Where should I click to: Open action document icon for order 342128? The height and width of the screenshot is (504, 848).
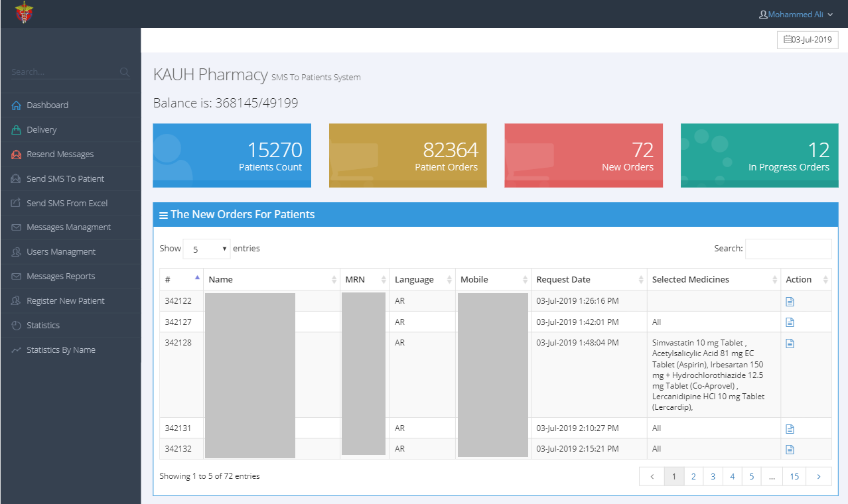(790, 344)
